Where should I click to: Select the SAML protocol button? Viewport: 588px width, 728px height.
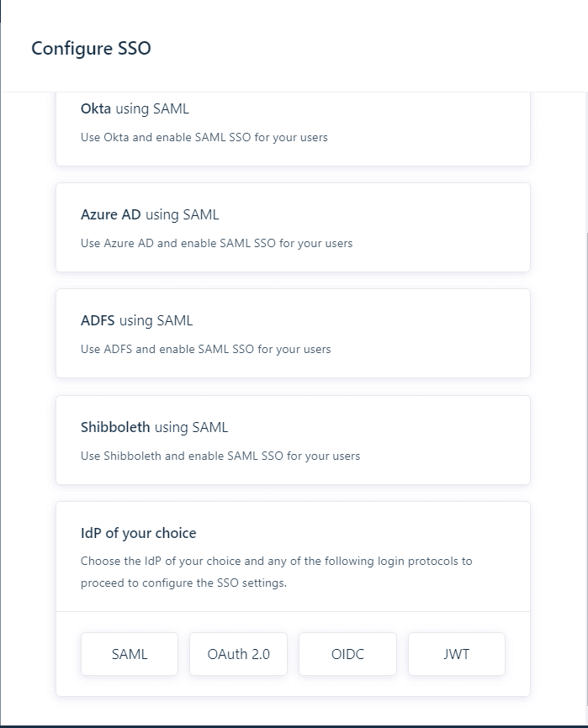tap(130, 654)
